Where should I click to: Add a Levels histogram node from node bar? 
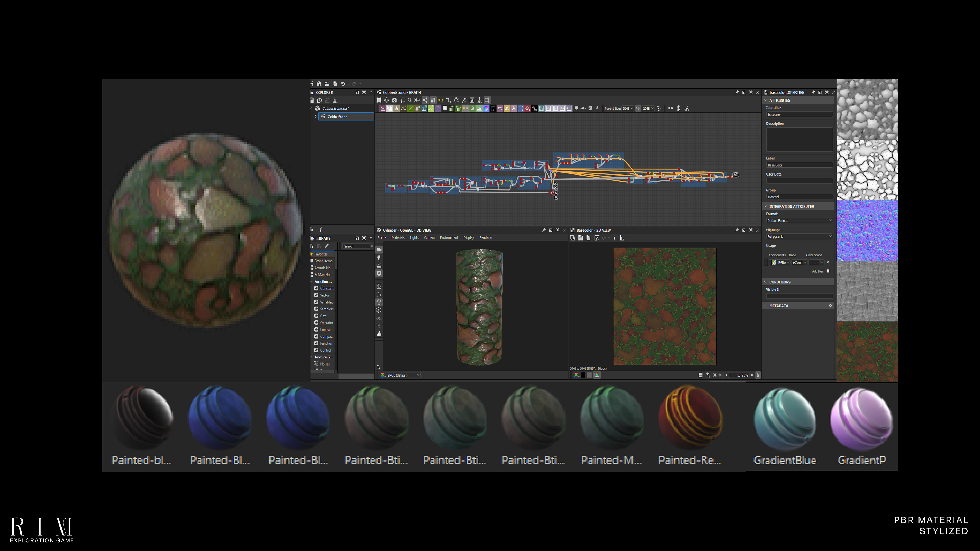[479, 108]
